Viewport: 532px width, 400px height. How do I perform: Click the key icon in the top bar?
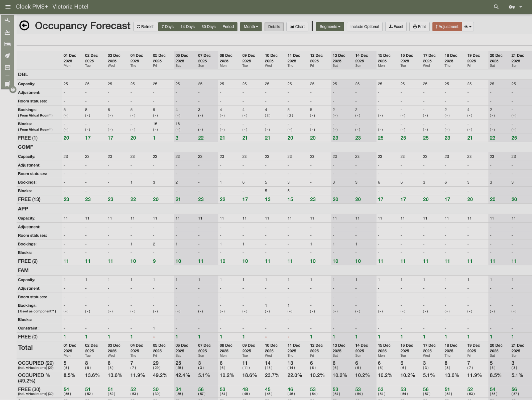pos(511,7)
